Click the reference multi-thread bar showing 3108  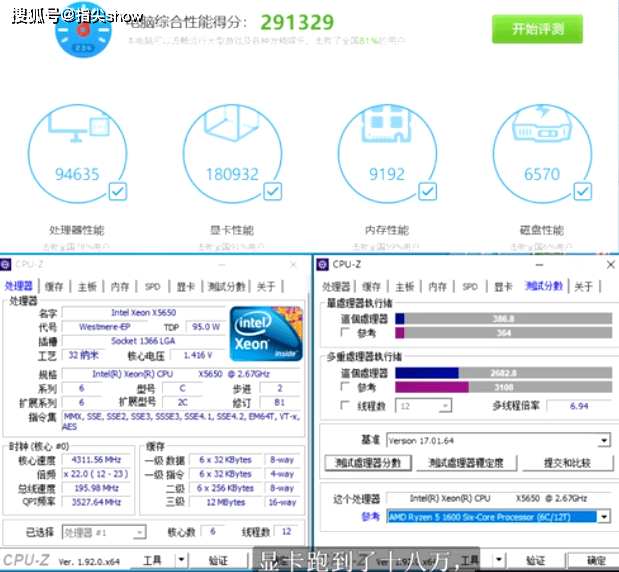(x=504, y=387)
